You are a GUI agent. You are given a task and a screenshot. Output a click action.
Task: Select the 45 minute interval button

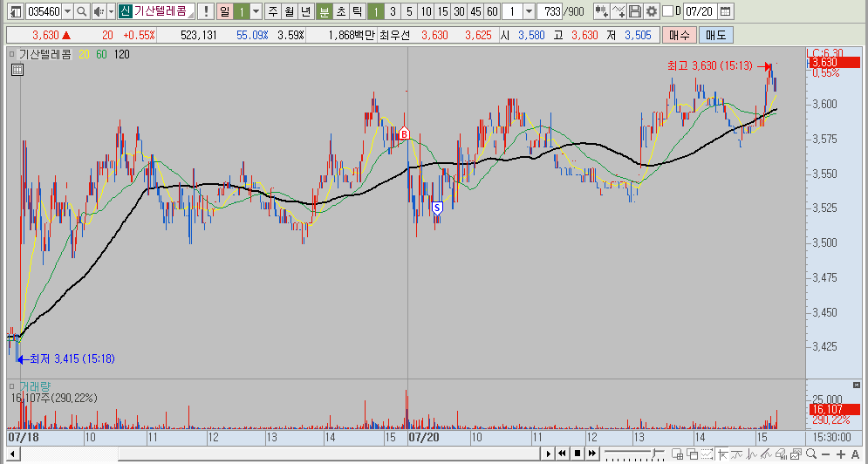pos(475,11)
